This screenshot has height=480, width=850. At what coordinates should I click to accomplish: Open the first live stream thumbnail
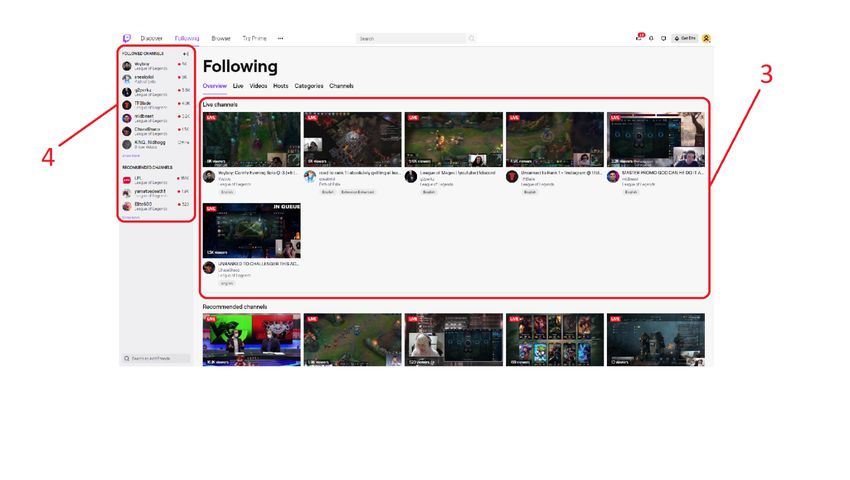point(252,139)
